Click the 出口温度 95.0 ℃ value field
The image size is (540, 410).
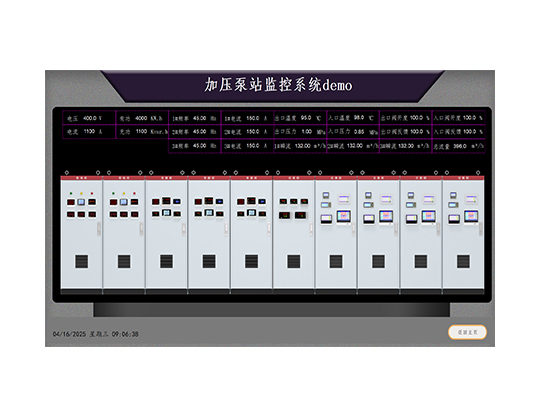300,118
